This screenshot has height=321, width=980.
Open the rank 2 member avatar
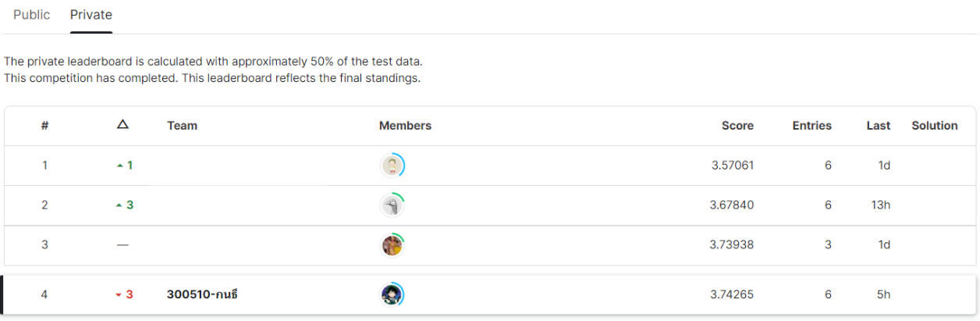click(392, 205)
